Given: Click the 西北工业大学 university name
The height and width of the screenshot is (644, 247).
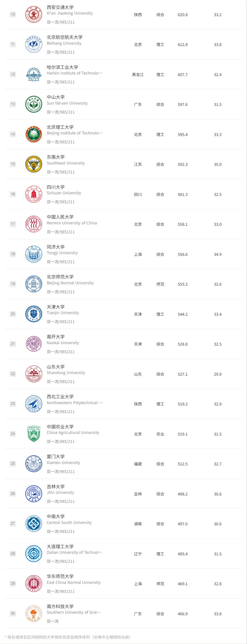Looking at the screenshot, I should pos(60,397).
